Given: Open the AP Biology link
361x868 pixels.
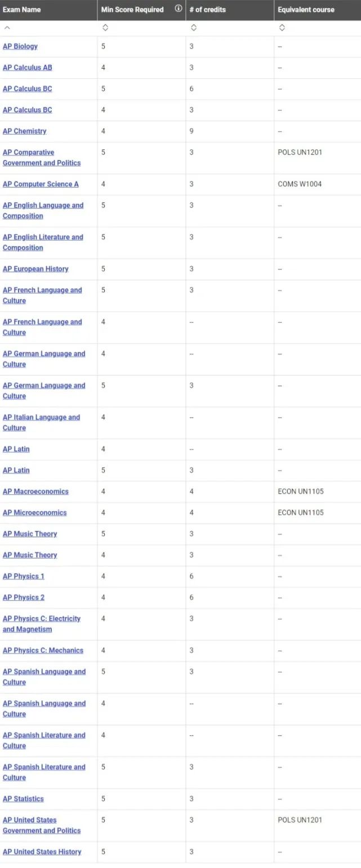Looking at the screenshot, I should pyautogui.click(x=20, y=46).
